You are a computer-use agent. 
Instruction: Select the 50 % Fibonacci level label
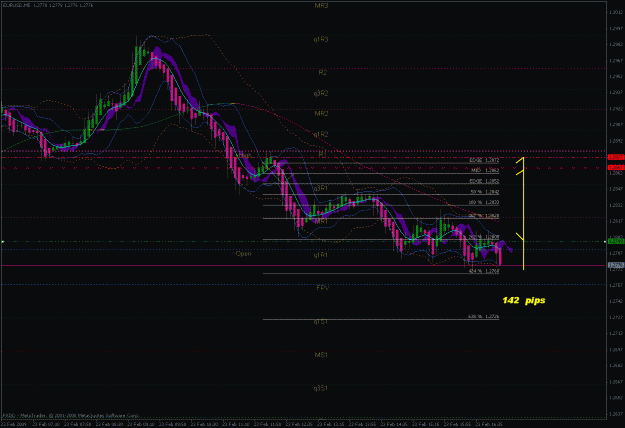(484, 192)
